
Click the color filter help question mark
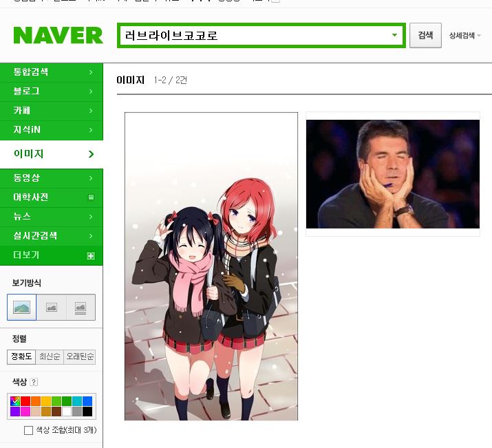34,382
